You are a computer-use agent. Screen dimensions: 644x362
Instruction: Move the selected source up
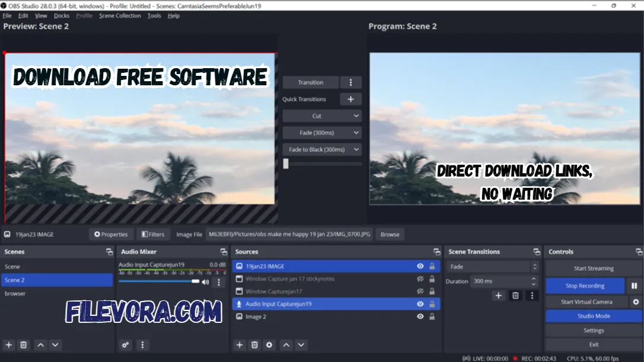[285, 344]
